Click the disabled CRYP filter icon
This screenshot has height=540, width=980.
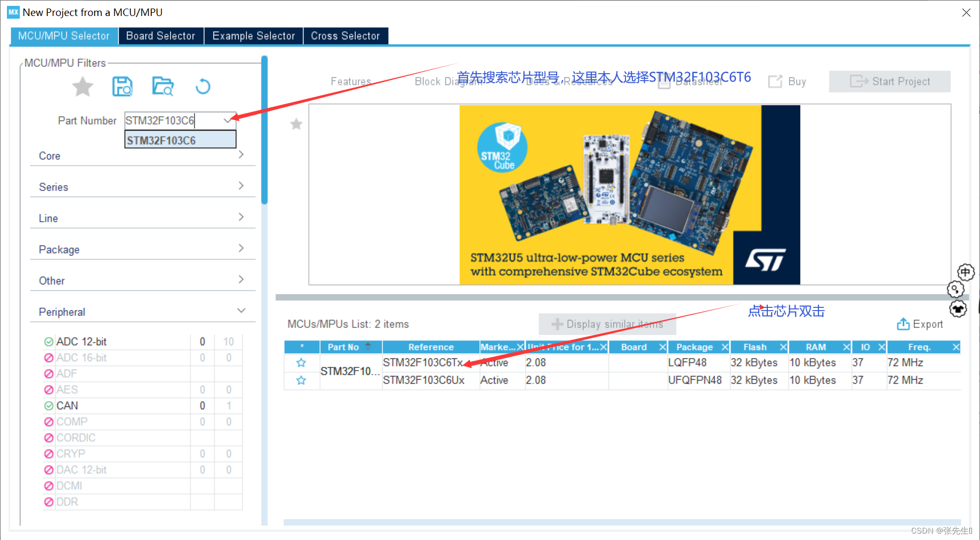tap(49, 454)
